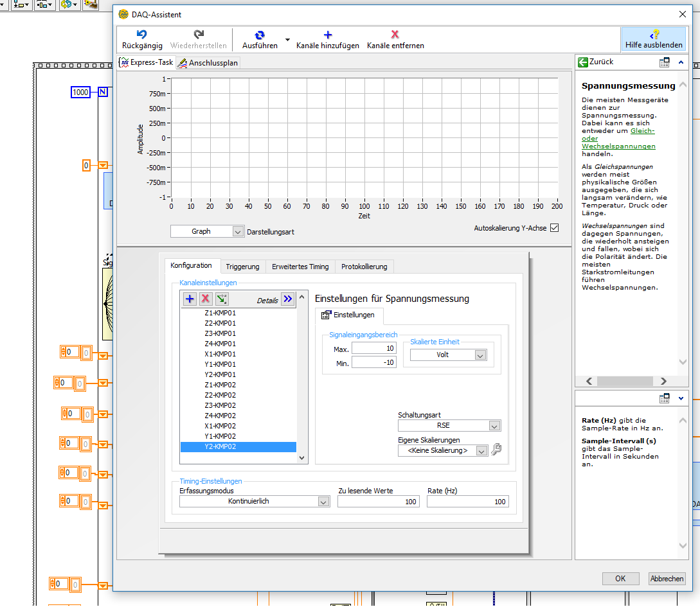
Task: Open the Erfassungsmodus Kontinuierlich dropdown
Action: tap(323, 502)
